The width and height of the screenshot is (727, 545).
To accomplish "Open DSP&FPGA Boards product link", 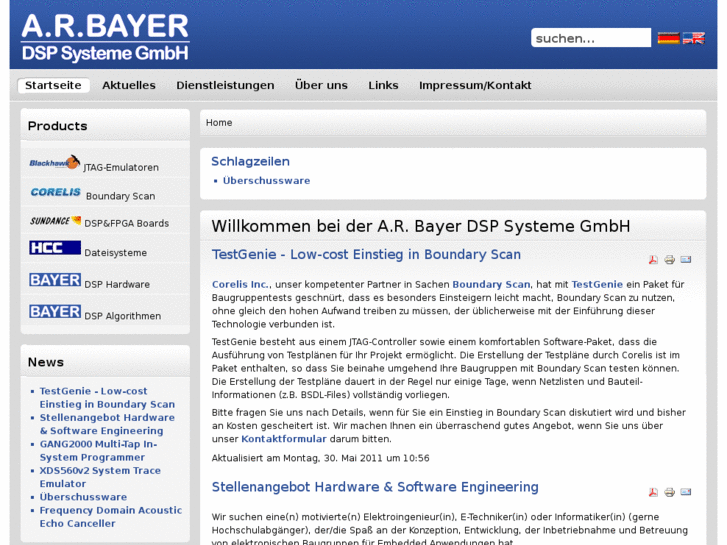I will 127,224.
